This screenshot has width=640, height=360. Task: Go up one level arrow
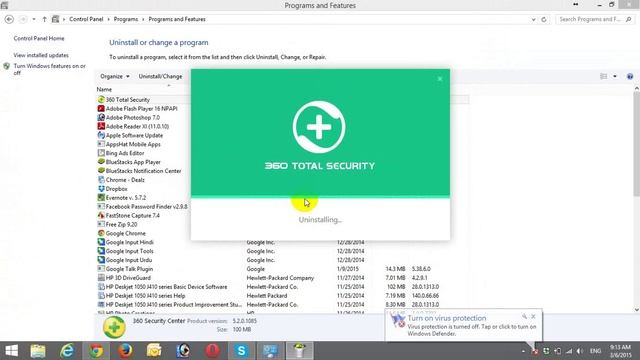coord(44,19)
